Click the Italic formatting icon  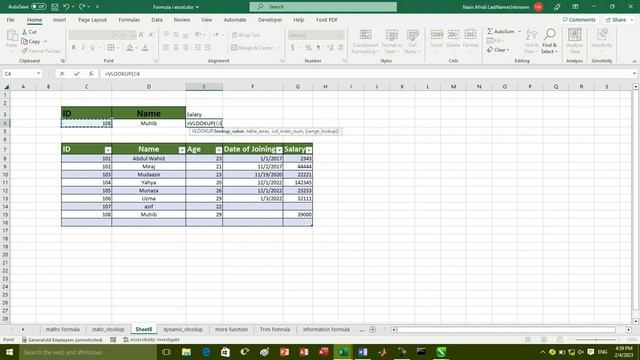[x=83, y=48]
